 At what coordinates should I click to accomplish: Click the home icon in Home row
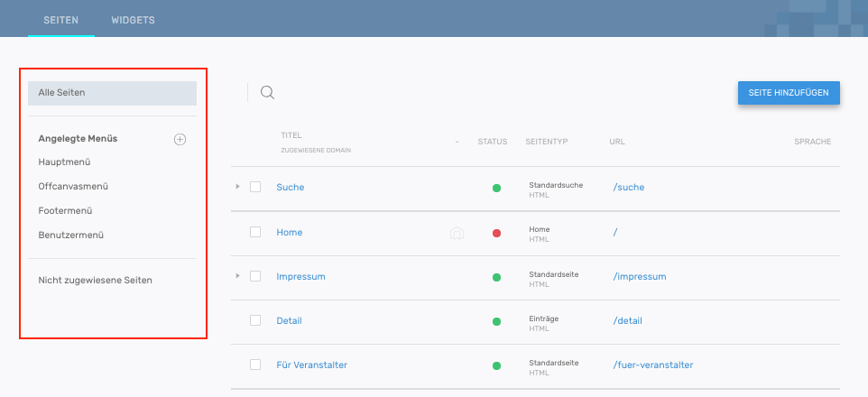tap(457, 233)
